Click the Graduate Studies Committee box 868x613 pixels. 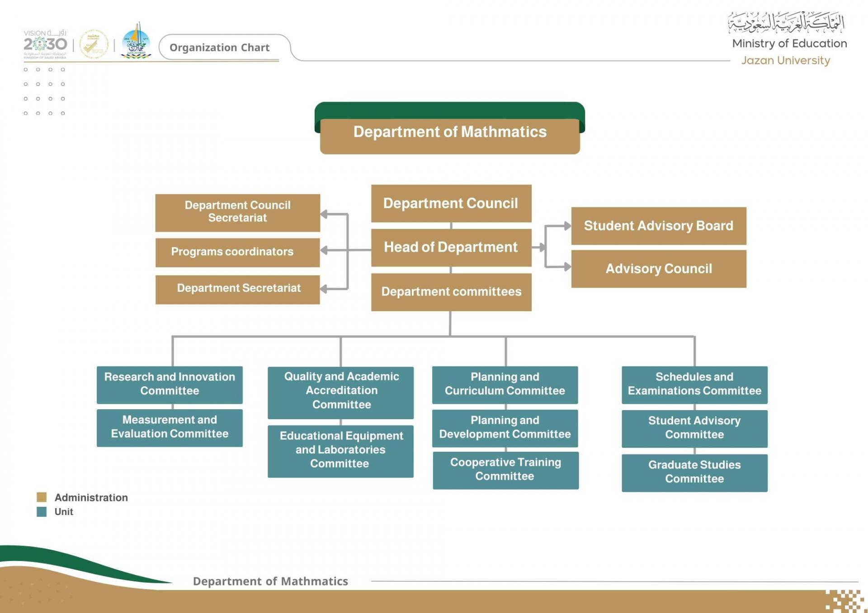pyautogui.click(x=694, y=473)
